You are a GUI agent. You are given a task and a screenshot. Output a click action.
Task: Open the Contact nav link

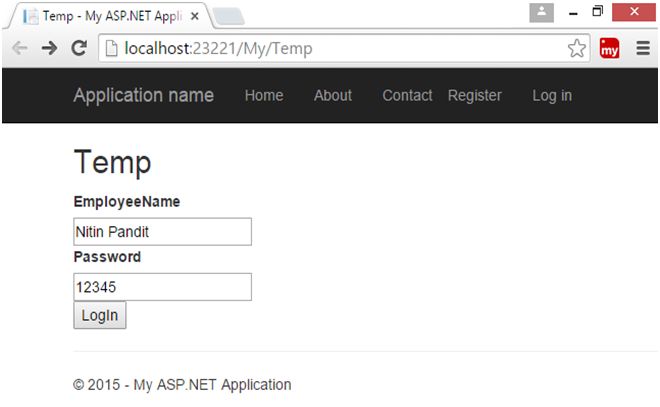click(407, 96)
